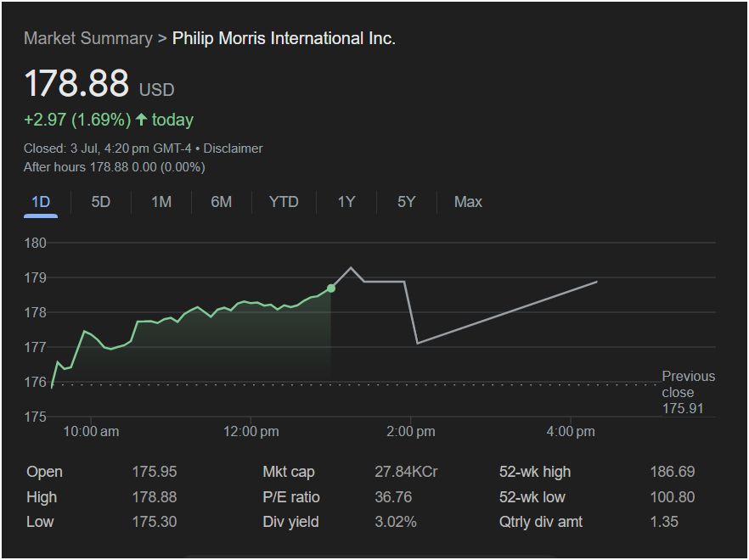
Task: View the 5Y chart range
Action: [x=407, y=202]
